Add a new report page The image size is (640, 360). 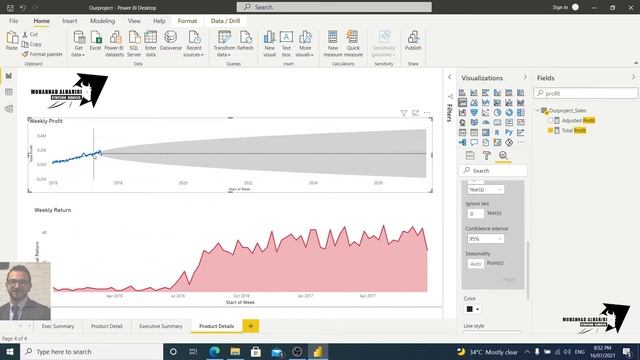tap(251, 326)
